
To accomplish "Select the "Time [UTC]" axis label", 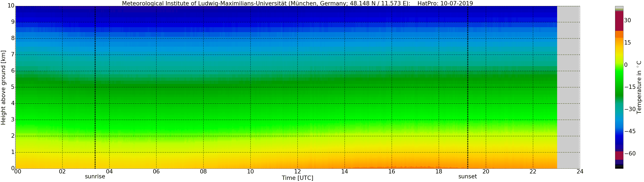I will click(x=297, y=178).
